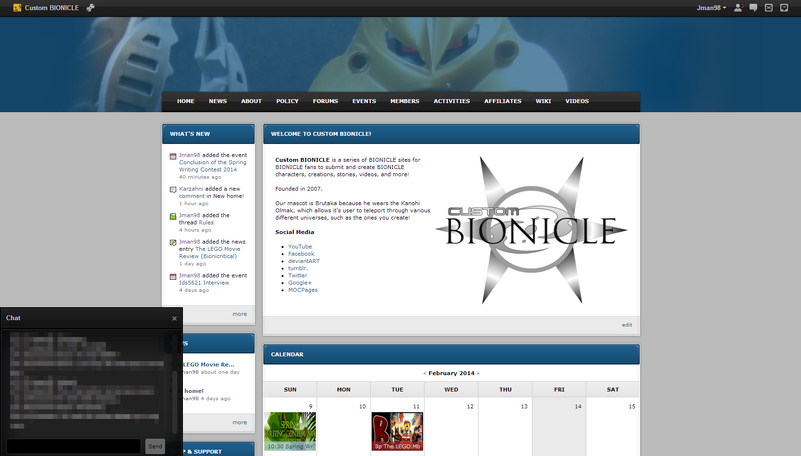Image resolution: width=801 pixels, height=456 pixels.
Task: Open MEMBERS in navigation bar
Action: [x=405, y=101]
